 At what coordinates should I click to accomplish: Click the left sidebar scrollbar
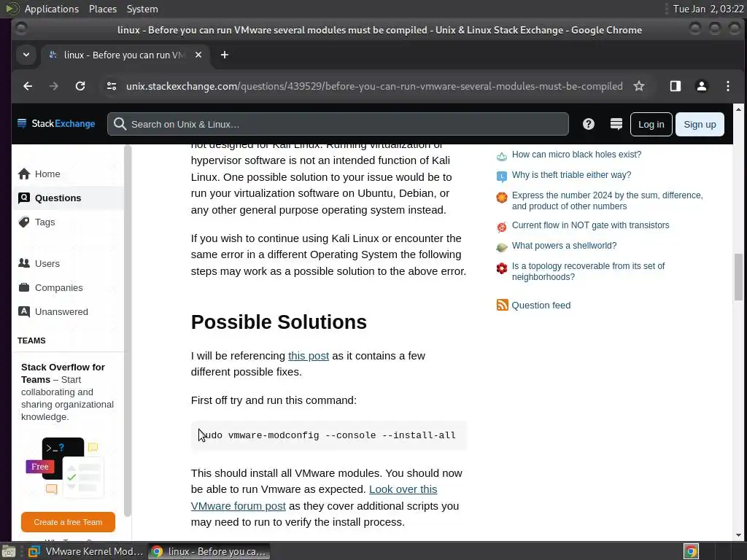pyautogui.click(x=127, y=332)
